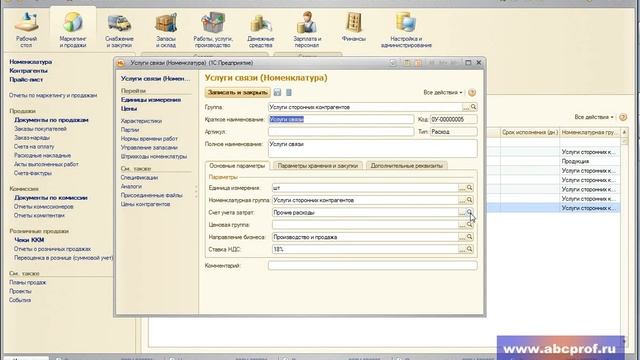Image resolution: width=640 pixels, height=360 pixels.
Task: Open the Запасы и склад section
Action: (x=166, y=30)
